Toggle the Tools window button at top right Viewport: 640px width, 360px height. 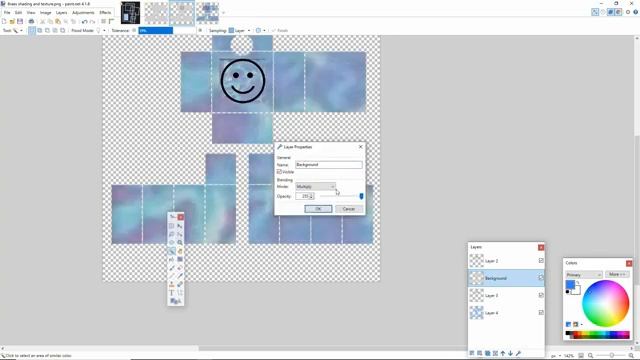coord(595,12)
